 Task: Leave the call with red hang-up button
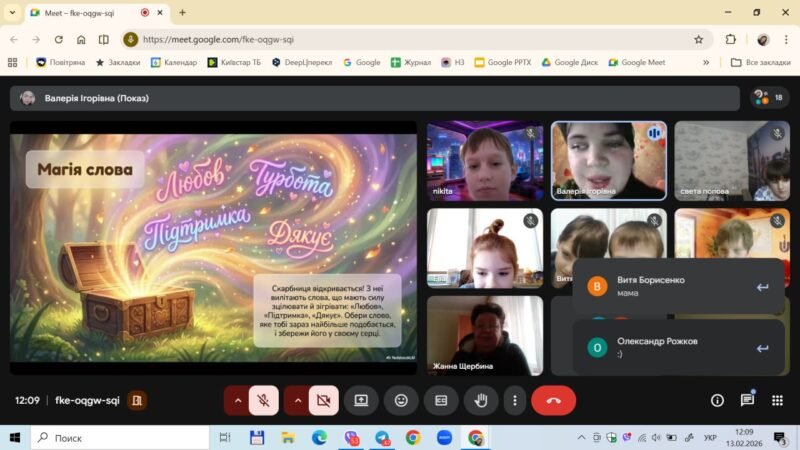(x=553, y=400)
